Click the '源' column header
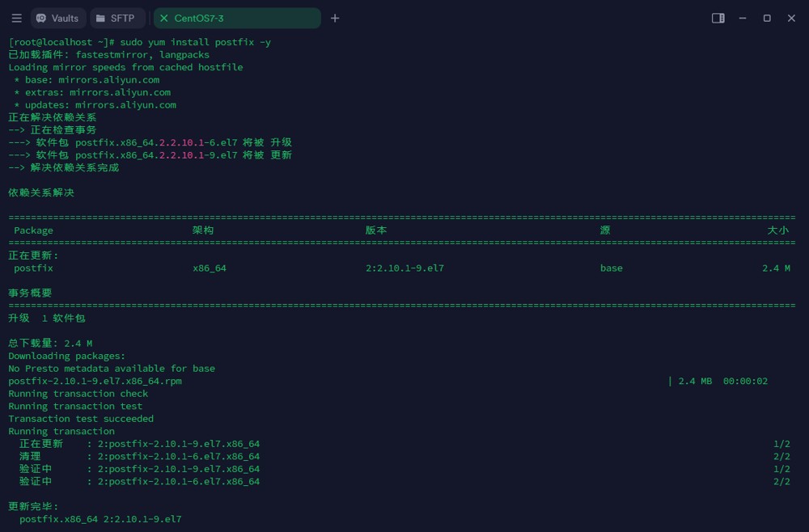This screenshot has height=532, width=809. coord(605,230)
